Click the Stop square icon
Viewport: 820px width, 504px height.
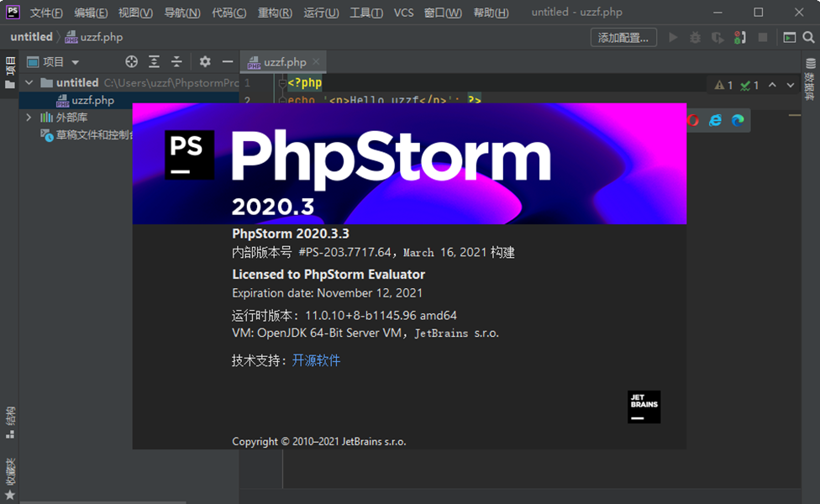763,38
